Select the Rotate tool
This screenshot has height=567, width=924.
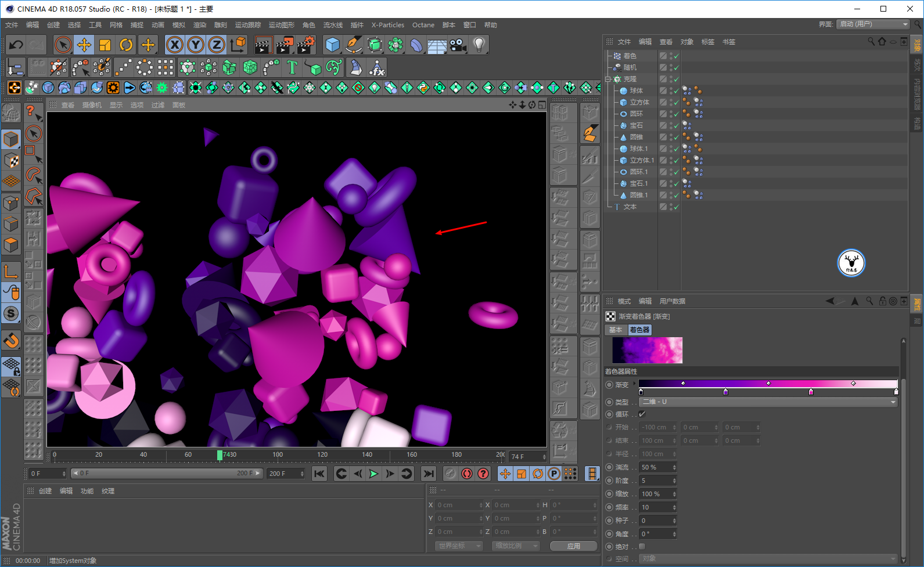126,45
